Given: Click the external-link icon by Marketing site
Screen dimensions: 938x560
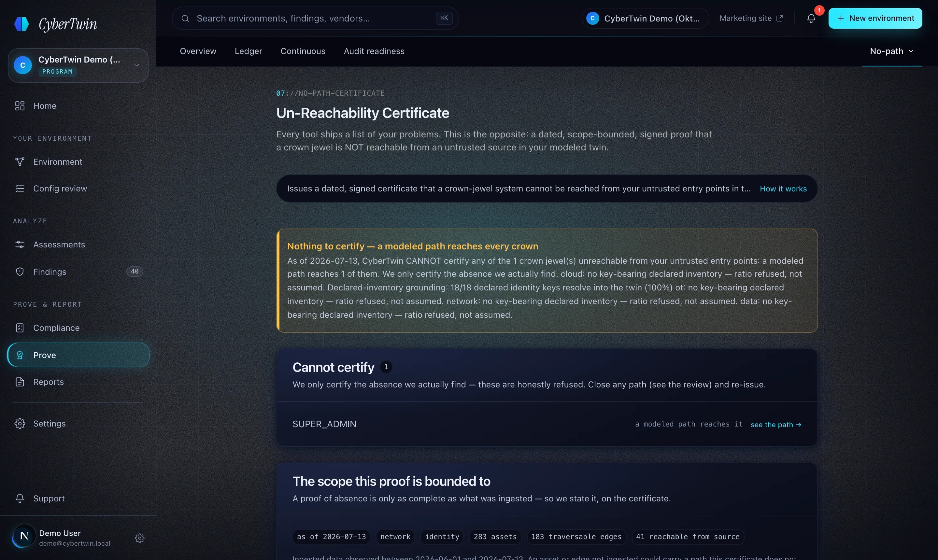Looking at the screenshot, I should pos(779,18).
